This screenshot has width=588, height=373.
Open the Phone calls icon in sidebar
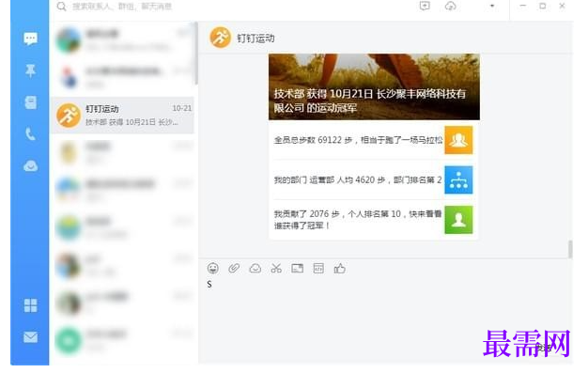(x=30, y=134)
